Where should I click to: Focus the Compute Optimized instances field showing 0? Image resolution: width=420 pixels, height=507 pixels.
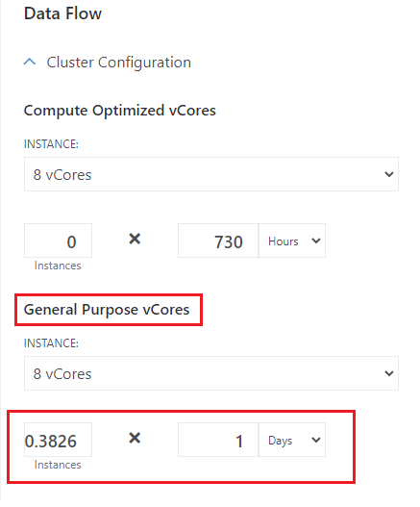pyautogui.click(x=59, y=241)
